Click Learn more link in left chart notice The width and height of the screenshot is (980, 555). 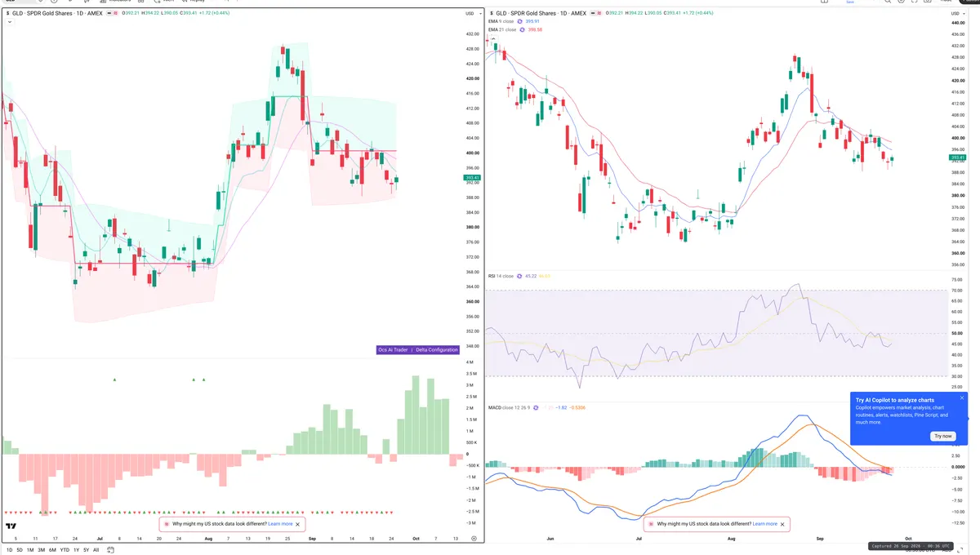(280, 524)
